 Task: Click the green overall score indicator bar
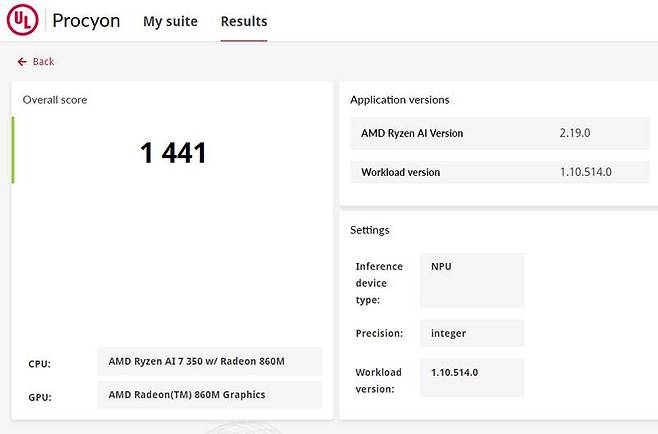(x=13, y=150)
